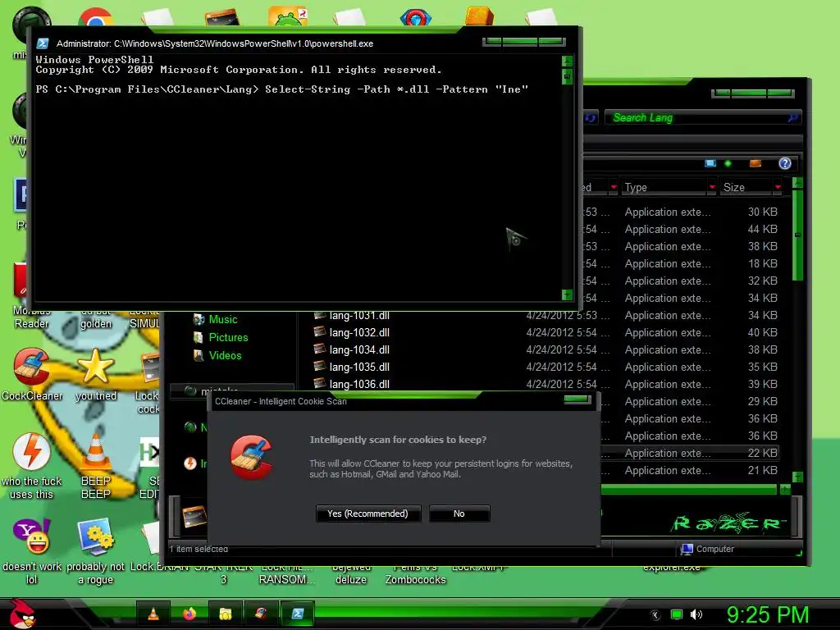Show hidden tray icons arrow
The height and width of the screenshot is (630, 840).
click(x=655, y=614)
